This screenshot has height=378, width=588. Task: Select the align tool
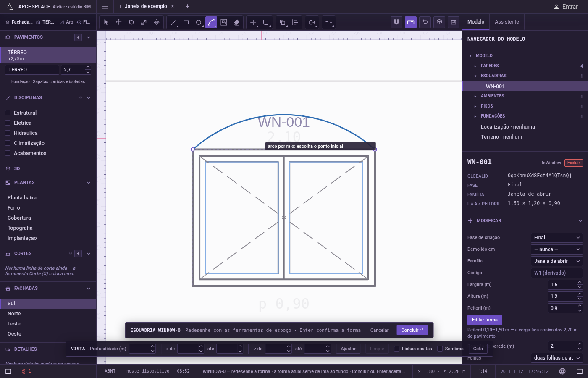[x=295, y=22]
